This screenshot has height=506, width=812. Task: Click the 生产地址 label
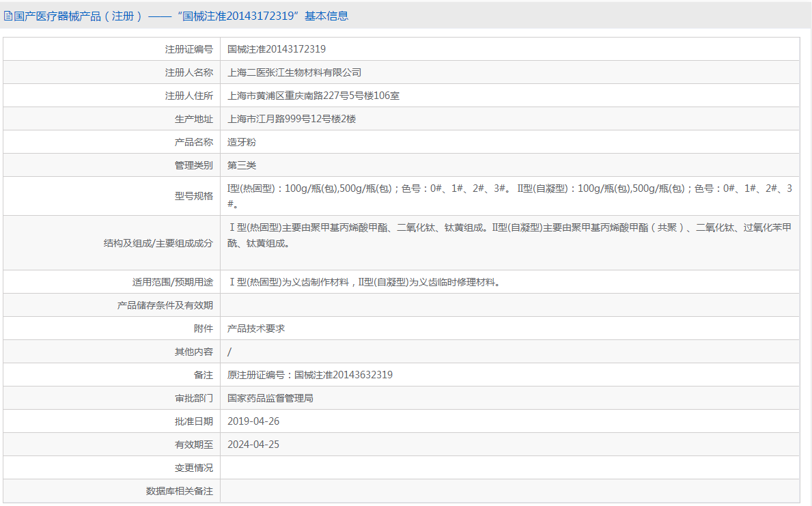point(194,119)
